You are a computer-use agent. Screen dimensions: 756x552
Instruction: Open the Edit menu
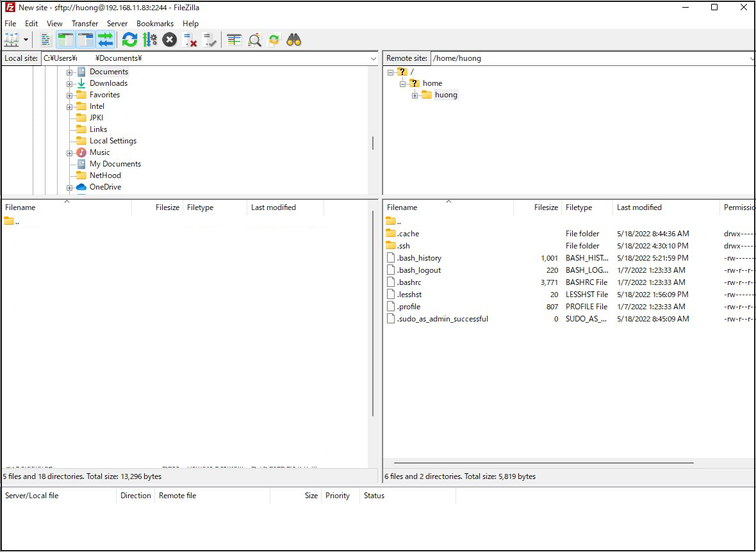31,23
